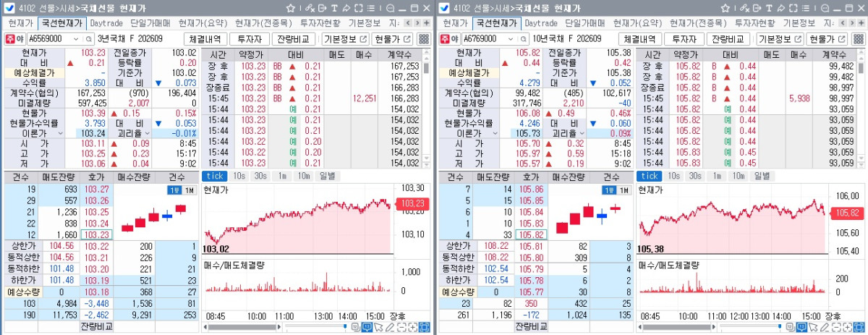Click favorite star icon in right window title bar
Viewport: 868px width, 335px height.
point(725,8)
